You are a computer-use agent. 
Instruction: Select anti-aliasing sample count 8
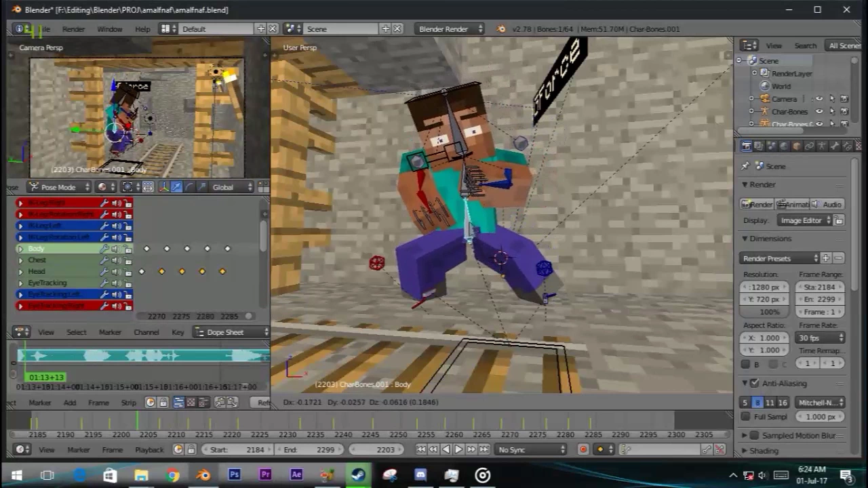pyautogui.click(x=757, y=403)
